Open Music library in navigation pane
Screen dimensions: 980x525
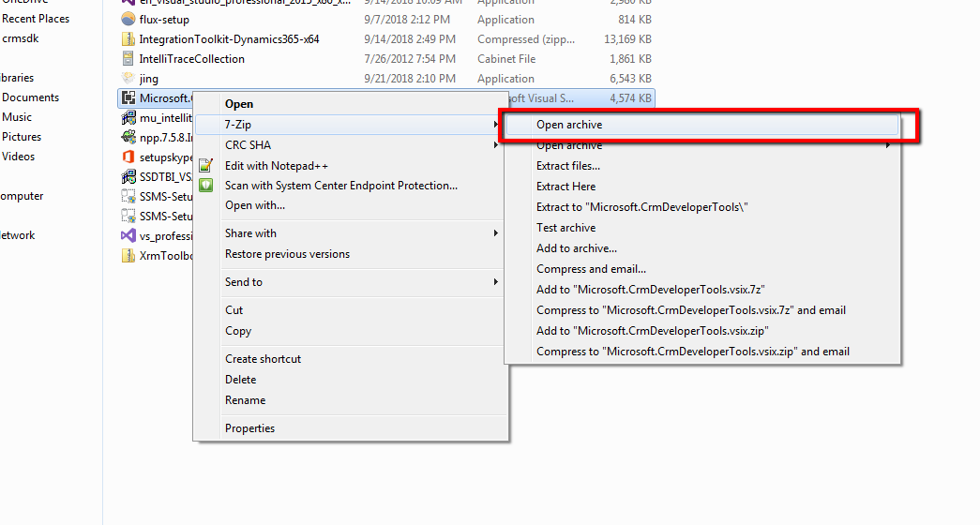point(16,117)
